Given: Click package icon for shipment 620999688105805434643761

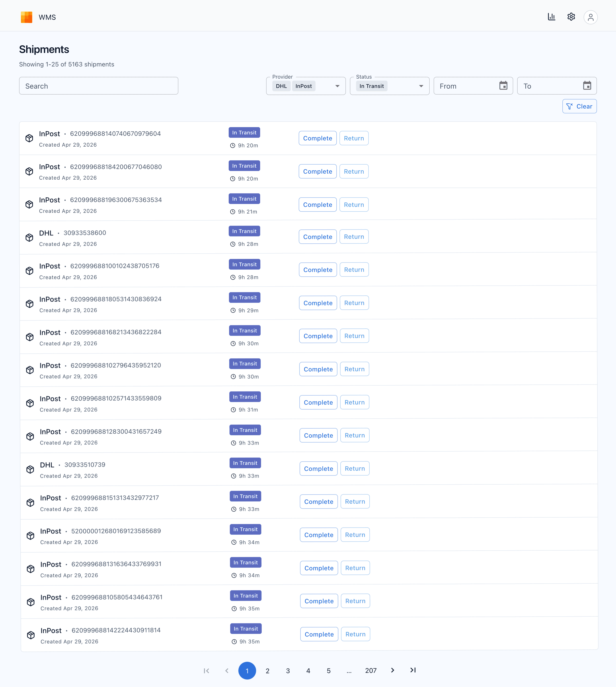Looking at the screenshot, I should (x=31, y=602).
